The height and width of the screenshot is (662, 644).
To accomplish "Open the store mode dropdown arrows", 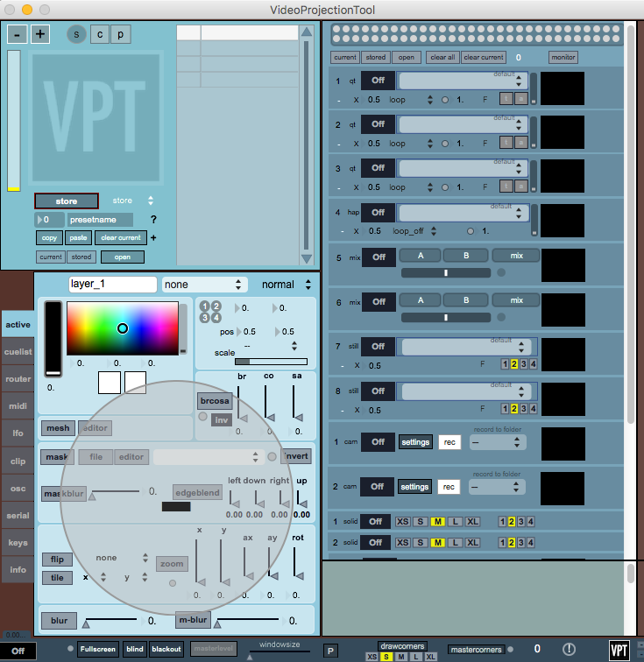I will click(x=151, y=201).
